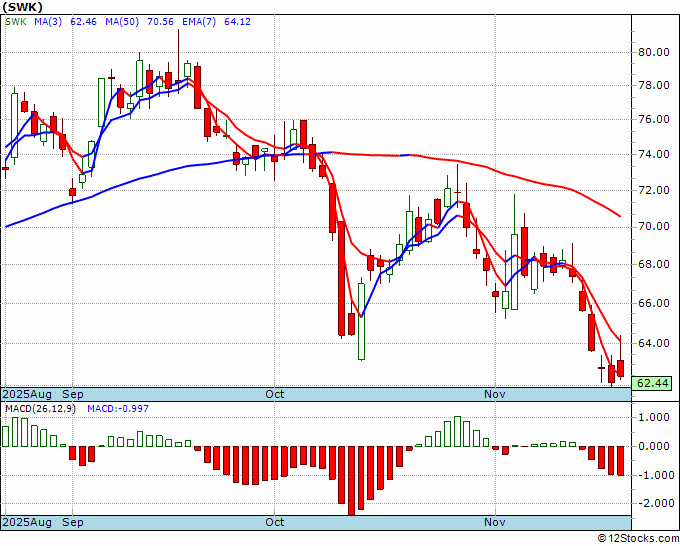
Task: Click the MACD:-0.997 value readout
Action: pos(118,409)
